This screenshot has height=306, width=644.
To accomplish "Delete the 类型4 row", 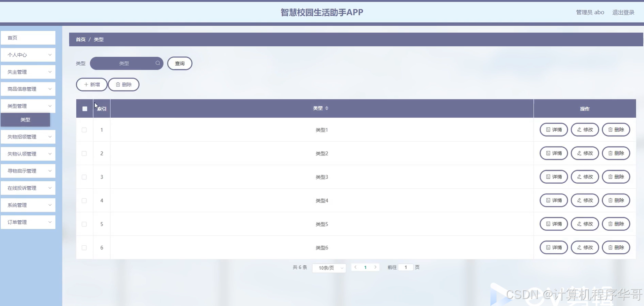I will 616,200.
